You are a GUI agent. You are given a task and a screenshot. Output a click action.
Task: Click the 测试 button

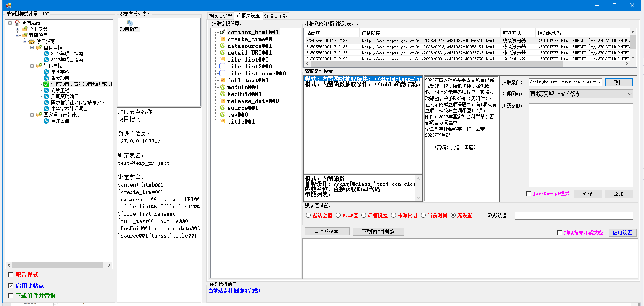(619, 82)
